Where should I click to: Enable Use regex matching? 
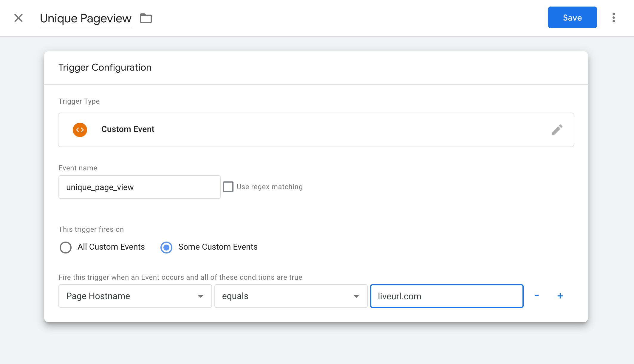228,186
